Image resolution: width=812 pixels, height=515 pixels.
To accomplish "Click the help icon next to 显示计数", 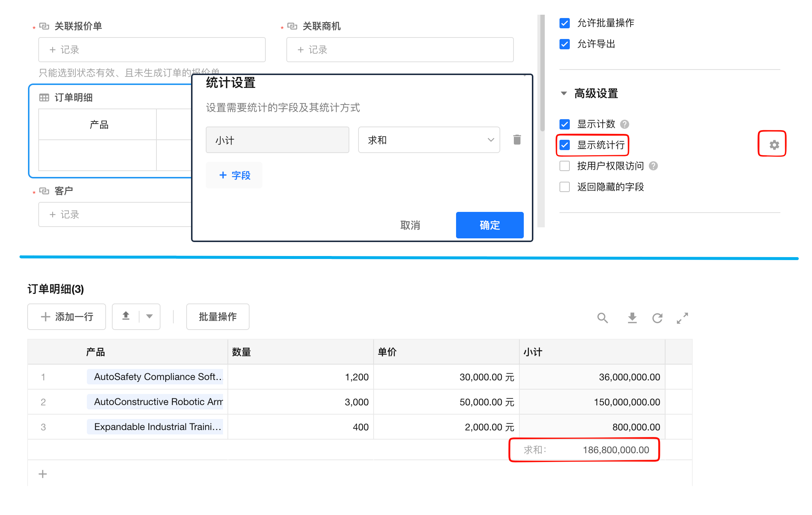I will 625,124.
